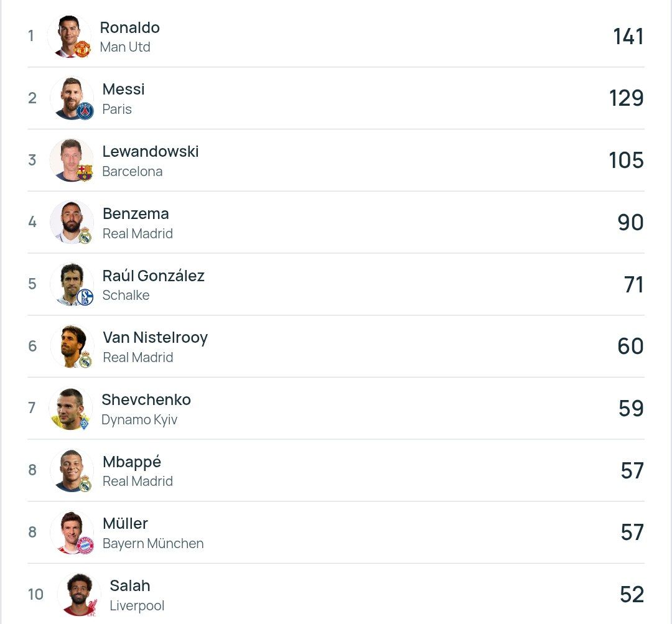Open Ronaldo's player photo
Screen dimensions: 672x624
67,35
